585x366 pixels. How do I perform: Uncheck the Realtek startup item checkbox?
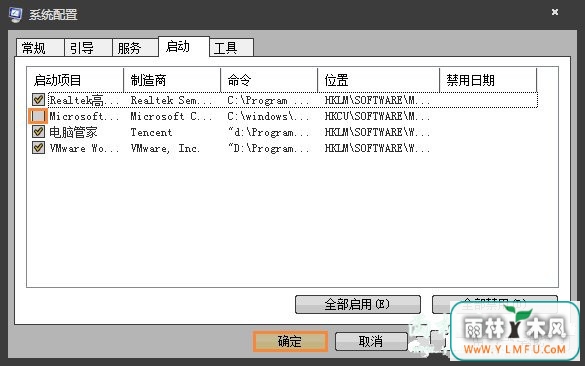coord(38,100)
